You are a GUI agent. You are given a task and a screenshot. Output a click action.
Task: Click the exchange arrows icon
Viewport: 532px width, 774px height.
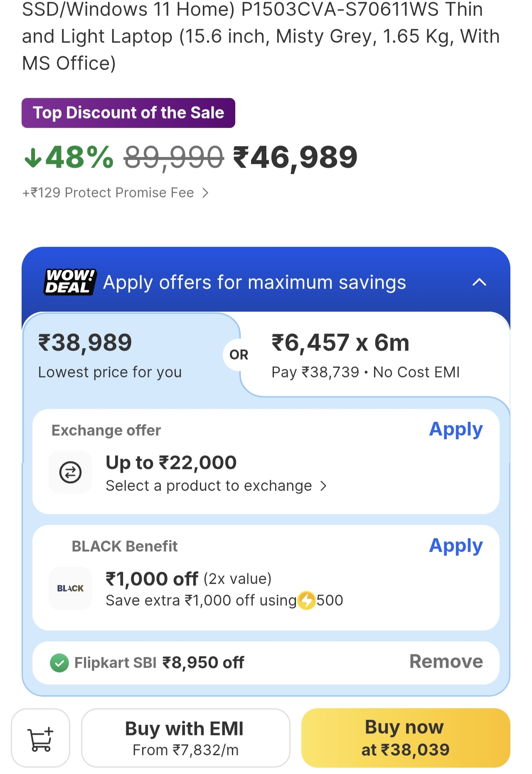pyautogui.click(x=70, y=472)
